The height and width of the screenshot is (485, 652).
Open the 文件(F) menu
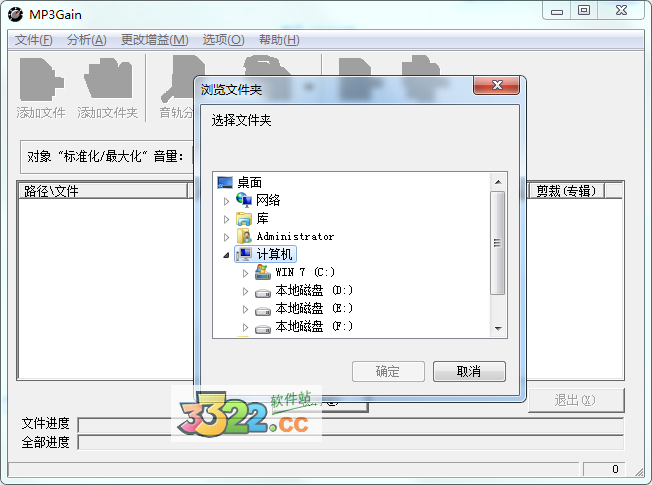34,40
